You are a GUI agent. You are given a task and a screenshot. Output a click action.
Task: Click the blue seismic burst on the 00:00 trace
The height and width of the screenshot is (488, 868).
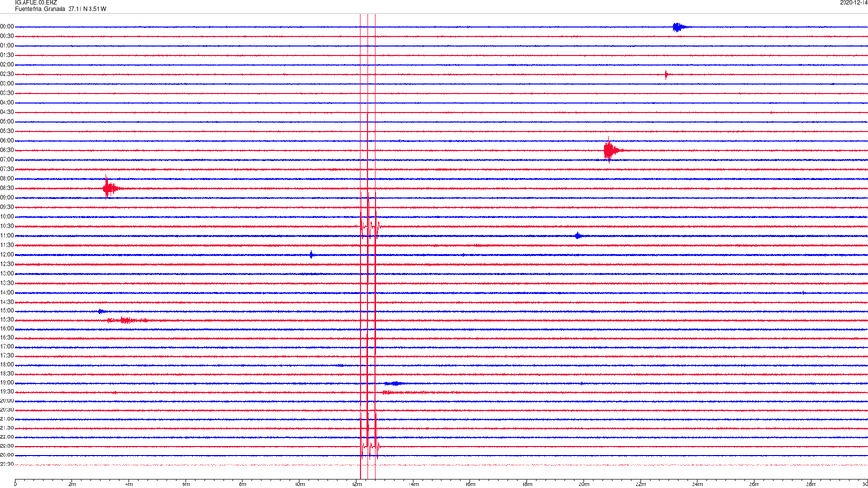(x=680, y=27)
